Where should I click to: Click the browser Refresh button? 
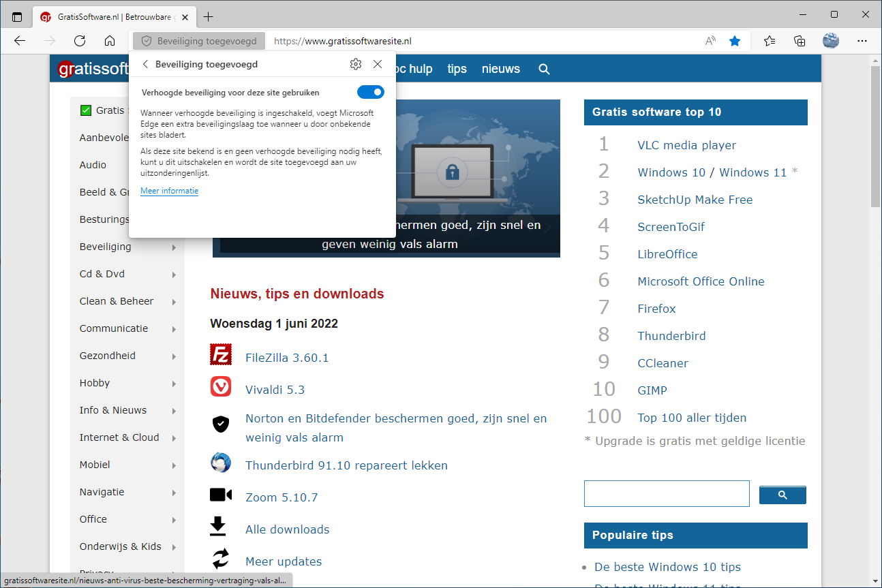(80, 41)
